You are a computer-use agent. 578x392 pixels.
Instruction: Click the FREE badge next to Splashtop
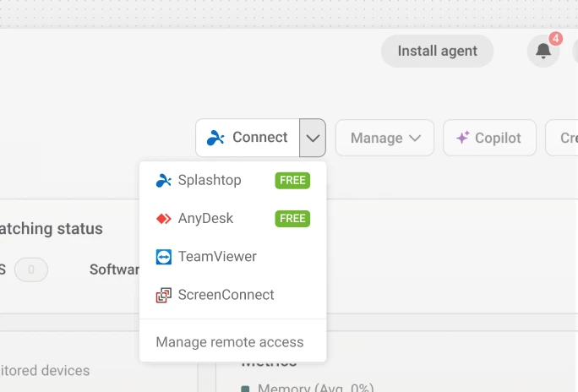tap(292, 181)
